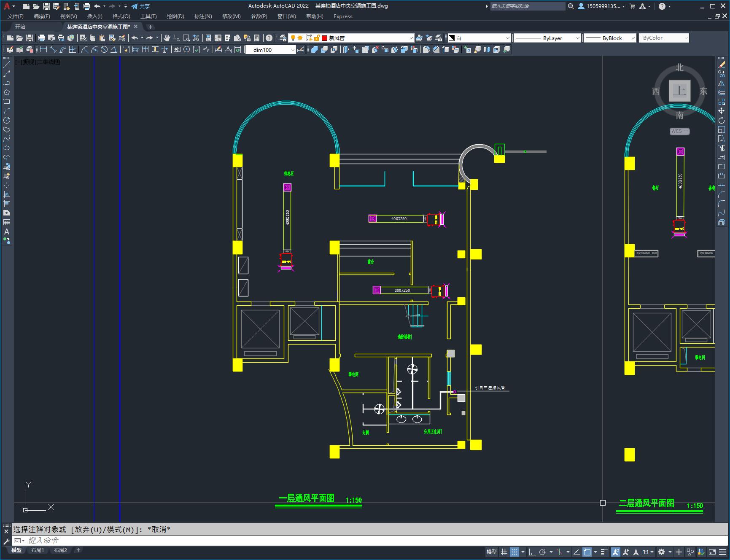Toggle snap mode in status bar
This screenshot has height=560, width=730.
coord(514,552)
